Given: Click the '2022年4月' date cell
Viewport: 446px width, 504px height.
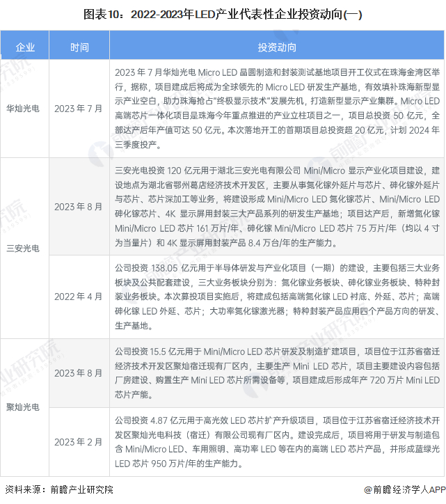Looking at the screenshot, I should click(x=78, y=297).
